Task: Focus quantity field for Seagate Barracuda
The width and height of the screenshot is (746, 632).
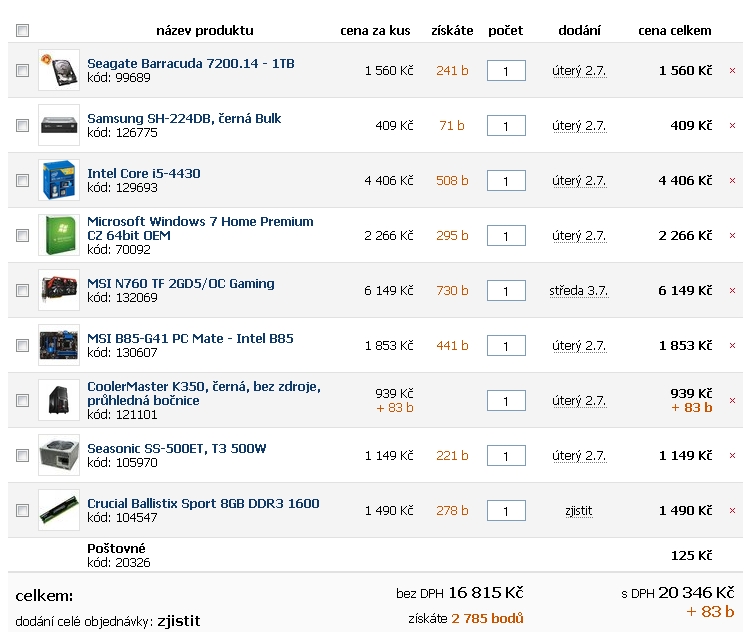Action: point(506,70)
